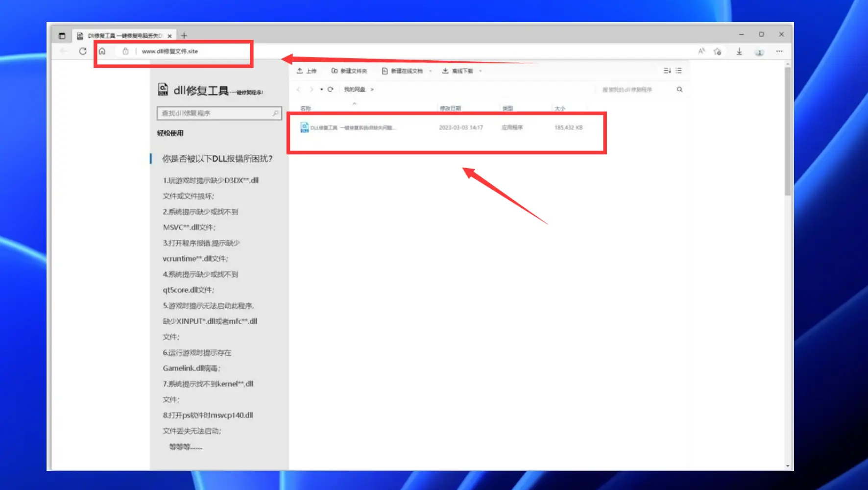The image size is (868, 490).
Task: Open a new browser tab
Action: 184,35
